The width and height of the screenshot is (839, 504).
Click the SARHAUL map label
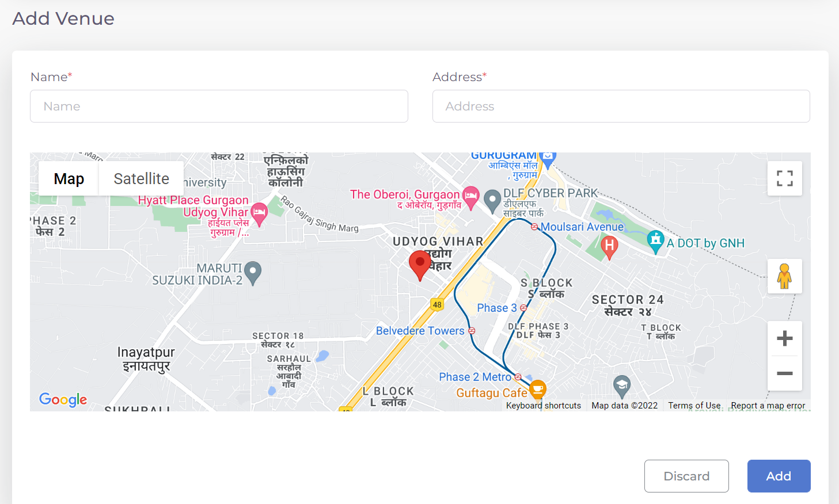[x=289, y=359]
